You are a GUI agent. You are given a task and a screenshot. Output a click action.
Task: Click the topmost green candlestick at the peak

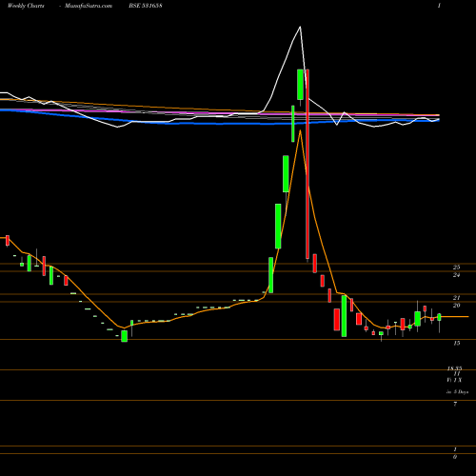coord(300,85)
